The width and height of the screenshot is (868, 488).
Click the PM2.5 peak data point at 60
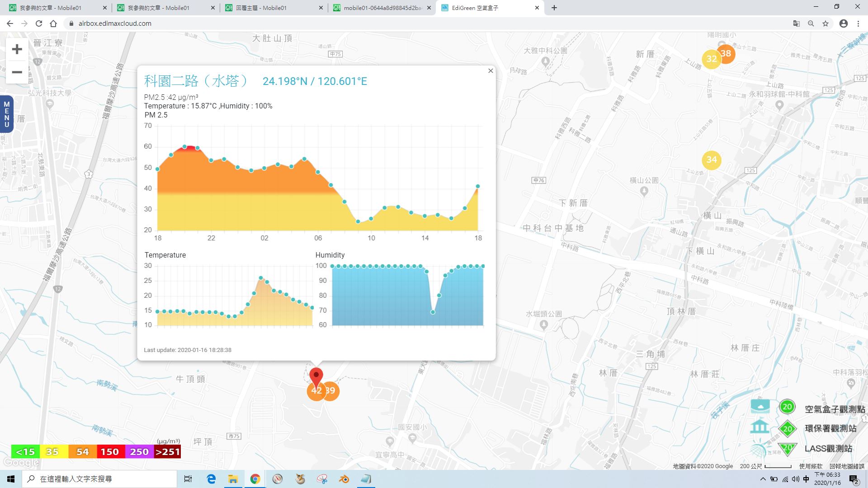coord(185,147)
